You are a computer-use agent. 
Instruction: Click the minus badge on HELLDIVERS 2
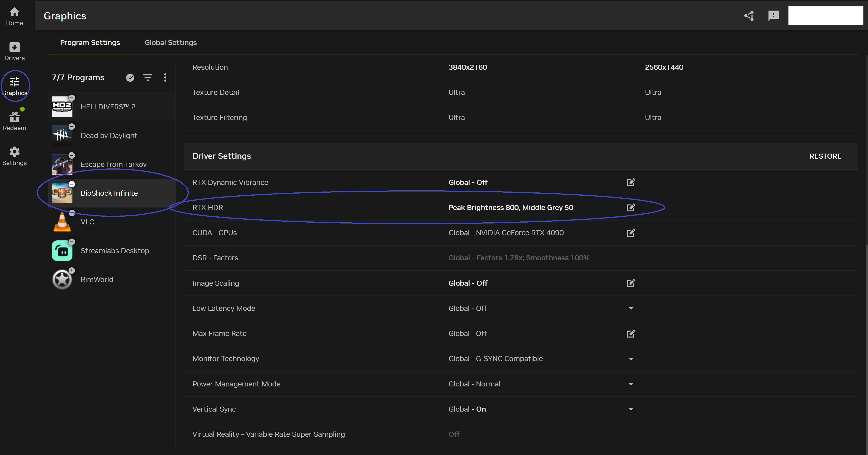[x=72, y=98]
